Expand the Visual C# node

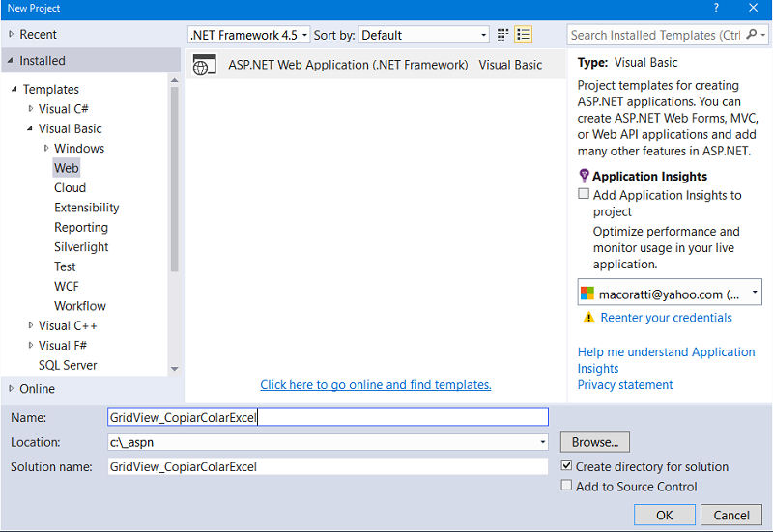tap(31, 109)
